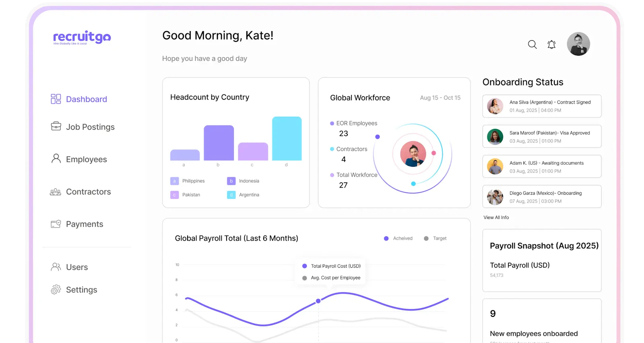Click Diego Garza's avatar photo
The image size is (644, 343).
[x=495, y=197]
